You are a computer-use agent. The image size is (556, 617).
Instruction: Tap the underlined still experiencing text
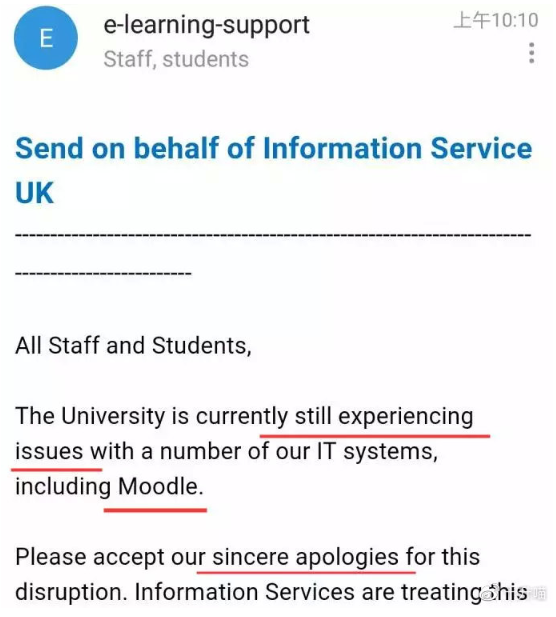(x=384, y=416)
